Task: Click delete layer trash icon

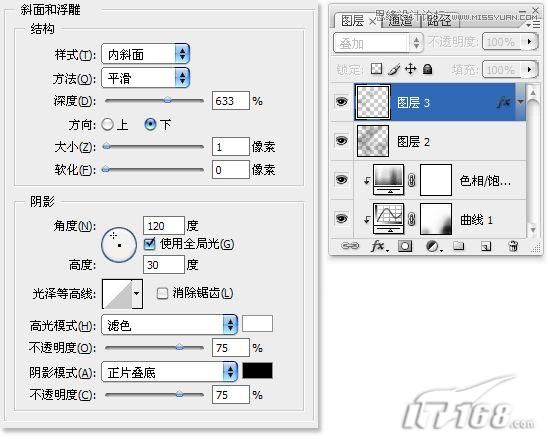Action: pyautogui.click(x=513, y=246)
